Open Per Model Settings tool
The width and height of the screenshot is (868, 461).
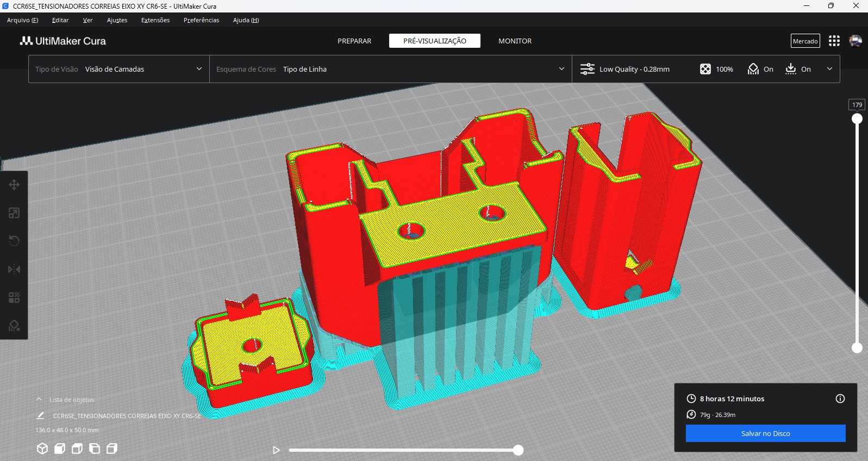(14, 298)
